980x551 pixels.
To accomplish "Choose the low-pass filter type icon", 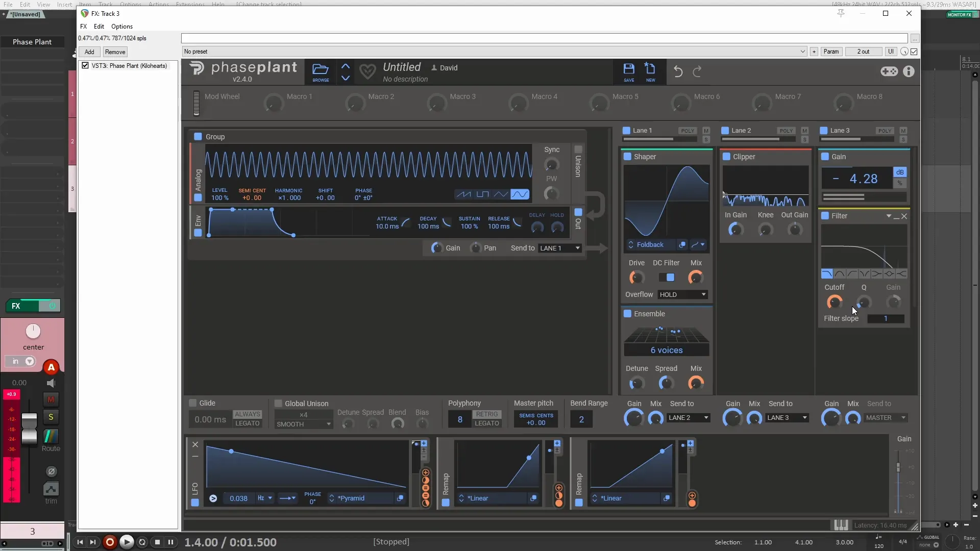I will 827,274.
